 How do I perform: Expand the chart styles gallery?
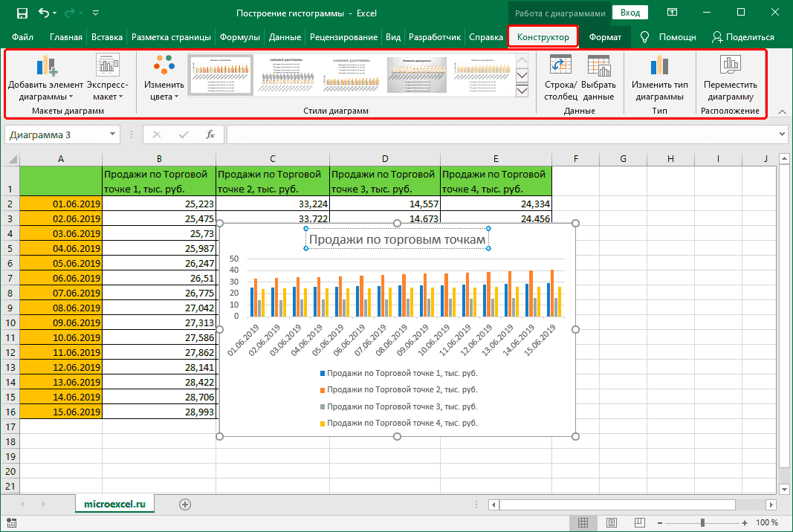tap(522, 91)
